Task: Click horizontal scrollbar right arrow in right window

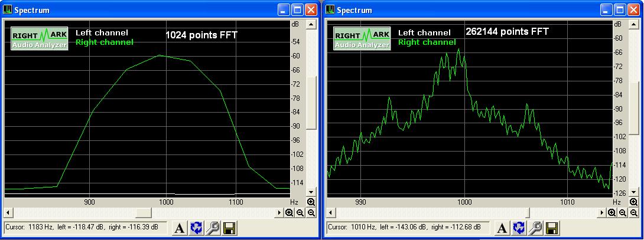Action: coord(602,212)
